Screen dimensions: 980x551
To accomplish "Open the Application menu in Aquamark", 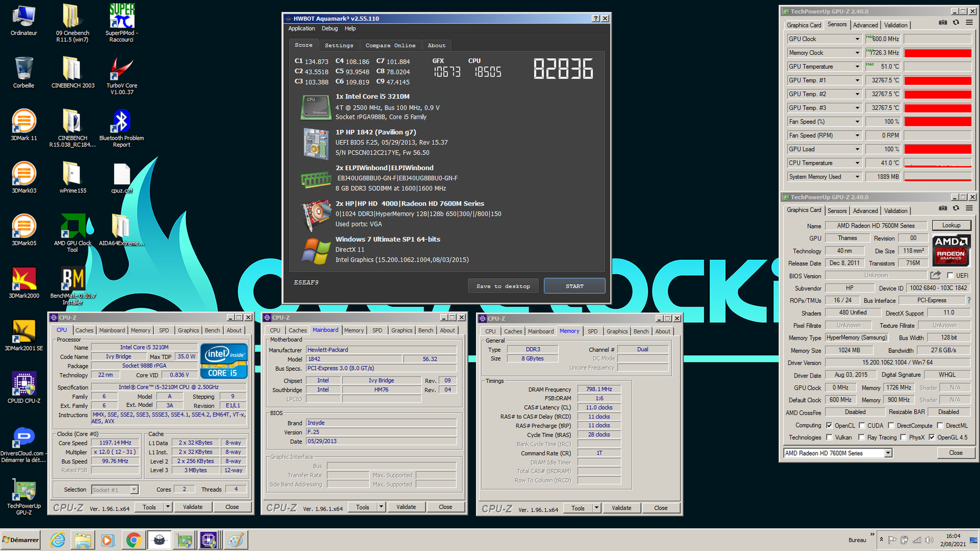I will coord(301,29).
